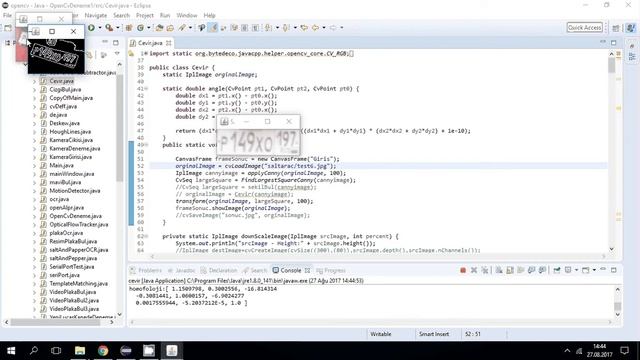Expand the ocr.java tree node
This screenshot has height=360, width=640.
[35, 200]
